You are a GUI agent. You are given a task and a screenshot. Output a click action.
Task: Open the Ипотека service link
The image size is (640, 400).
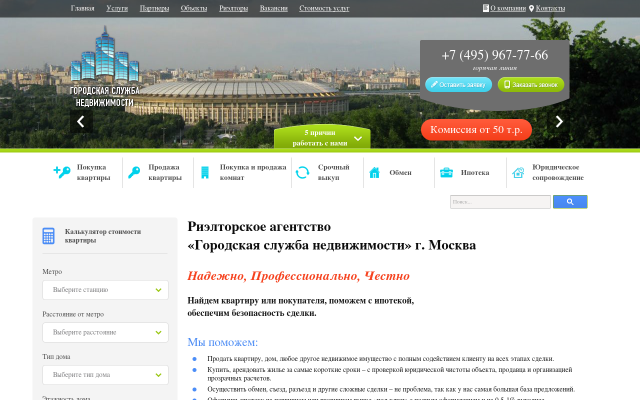pos(475,173)
